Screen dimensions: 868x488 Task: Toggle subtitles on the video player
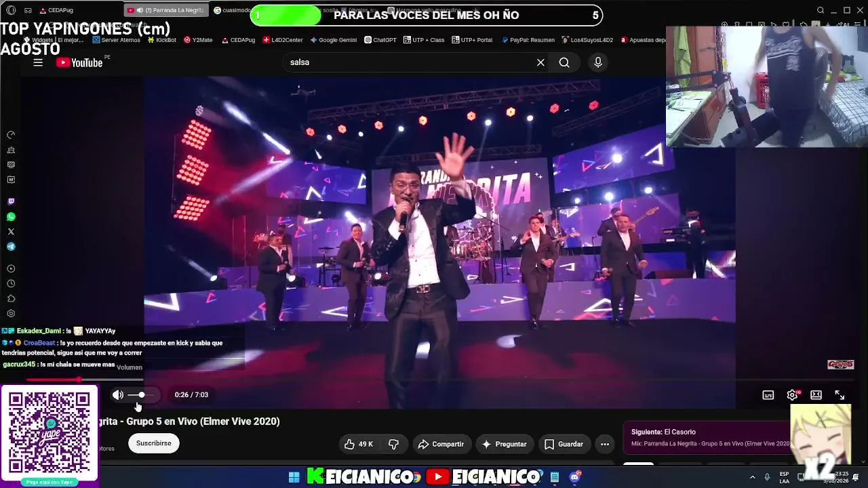[768, 395]
